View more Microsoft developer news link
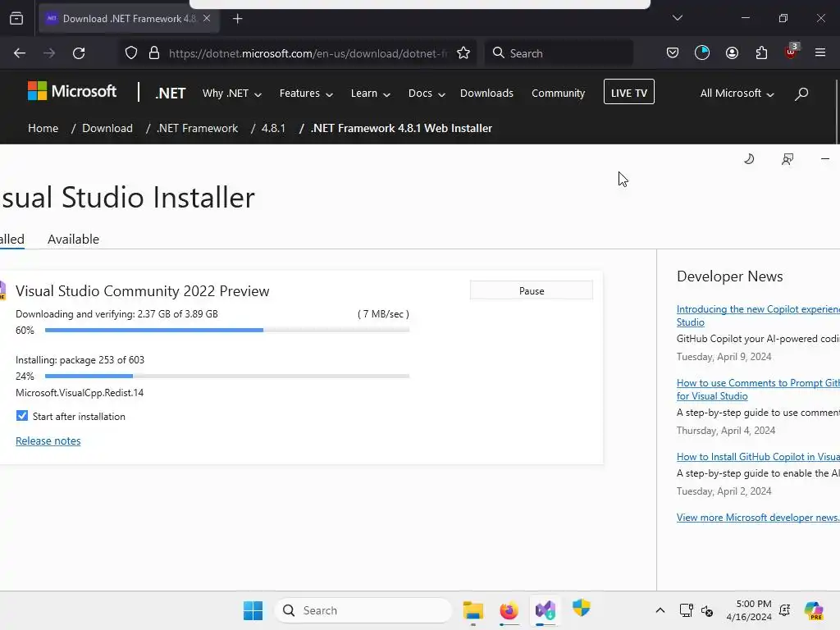Screen dimensions: 840x630 [x=758, y=518]
